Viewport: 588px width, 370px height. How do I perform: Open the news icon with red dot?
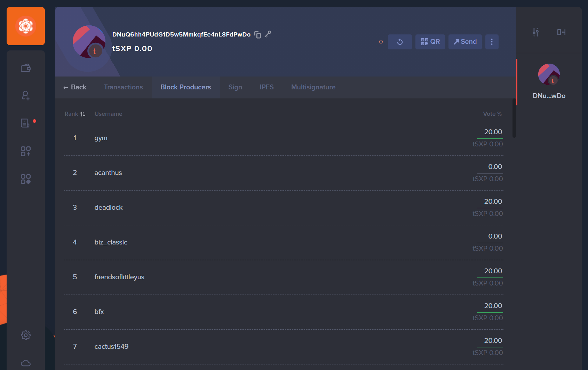click(x=26, y=123)
